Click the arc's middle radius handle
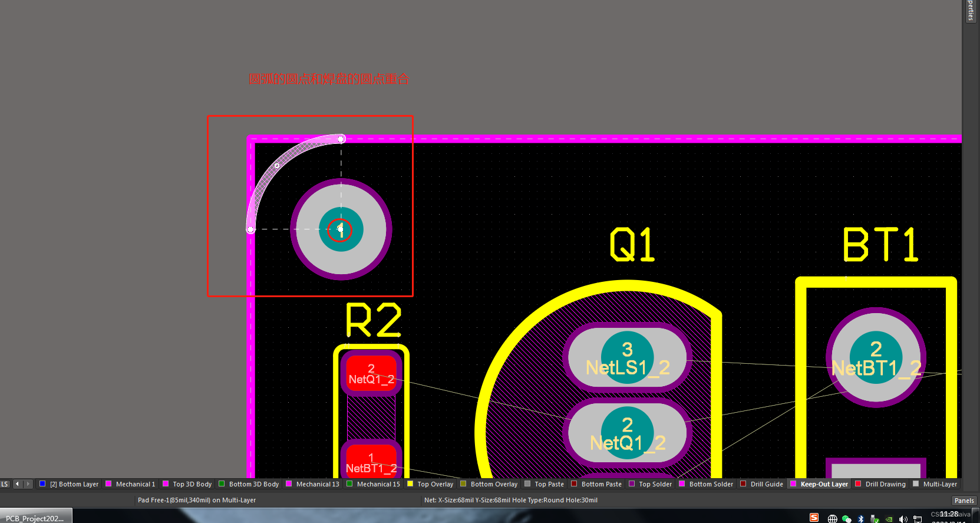980x523 pixels. tap(277, 166)
